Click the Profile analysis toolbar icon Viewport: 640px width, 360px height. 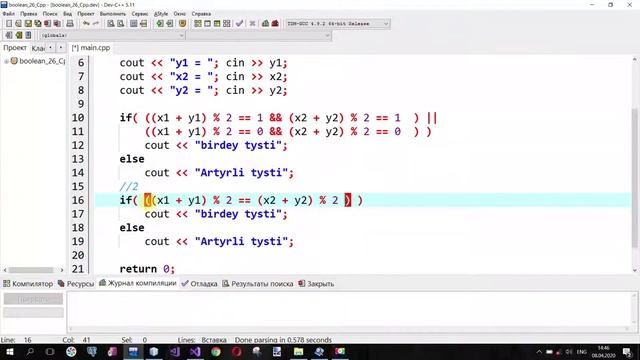click(x=265, y=24)
